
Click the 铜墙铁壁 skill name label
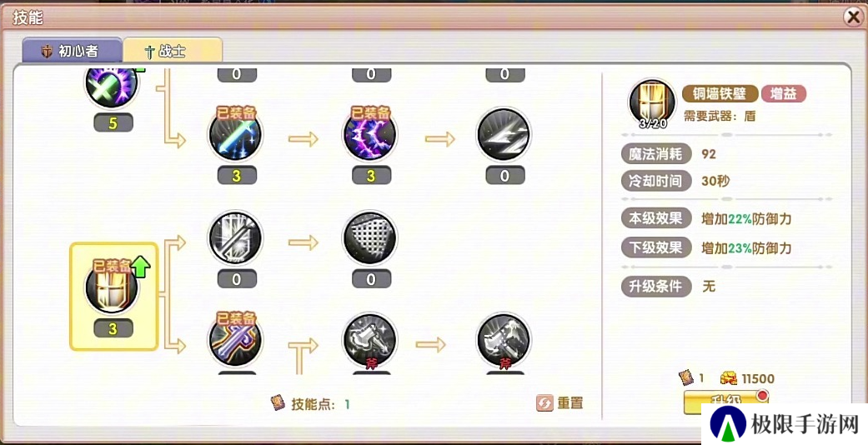click(720, 93)
